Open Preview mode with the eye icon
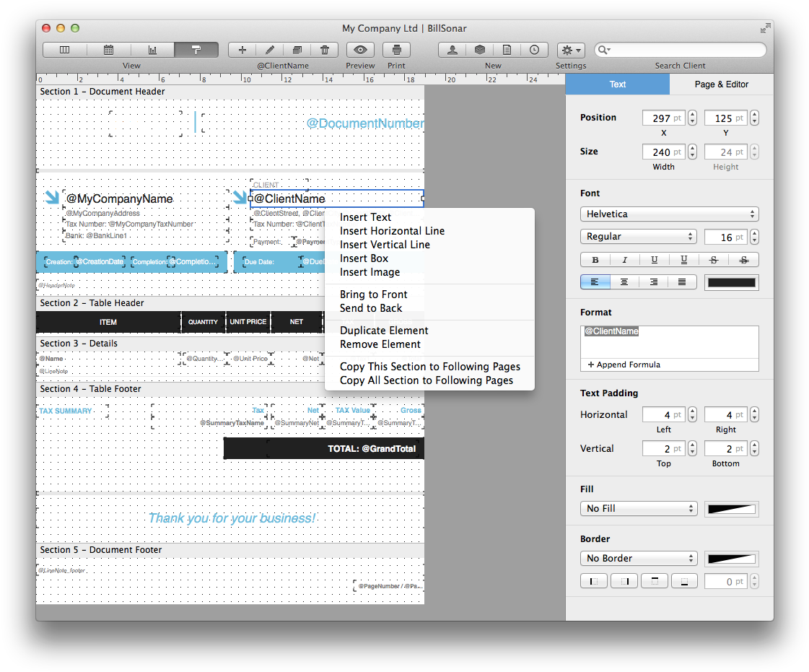Viewport: 809px width, 672px height. (360, 49)
